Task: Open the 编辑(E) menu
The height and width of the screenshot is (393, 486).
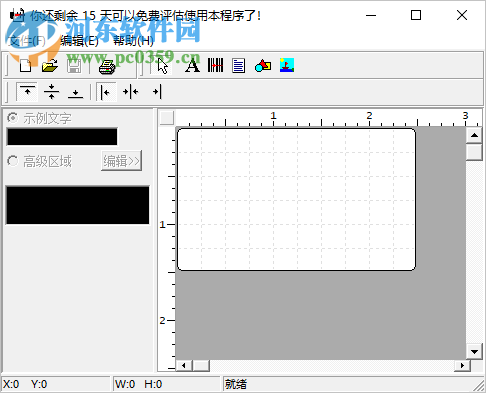Action: point(79,41)
